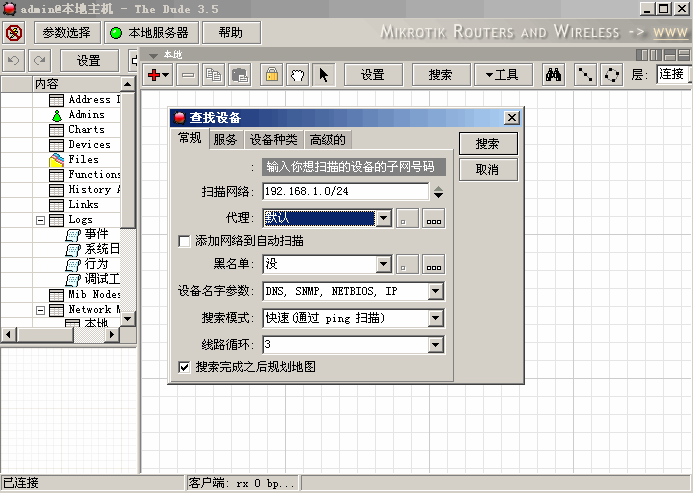Select Functions in the contents tree
Viewport: 693px width, 493px height.
tap(94, 175)
